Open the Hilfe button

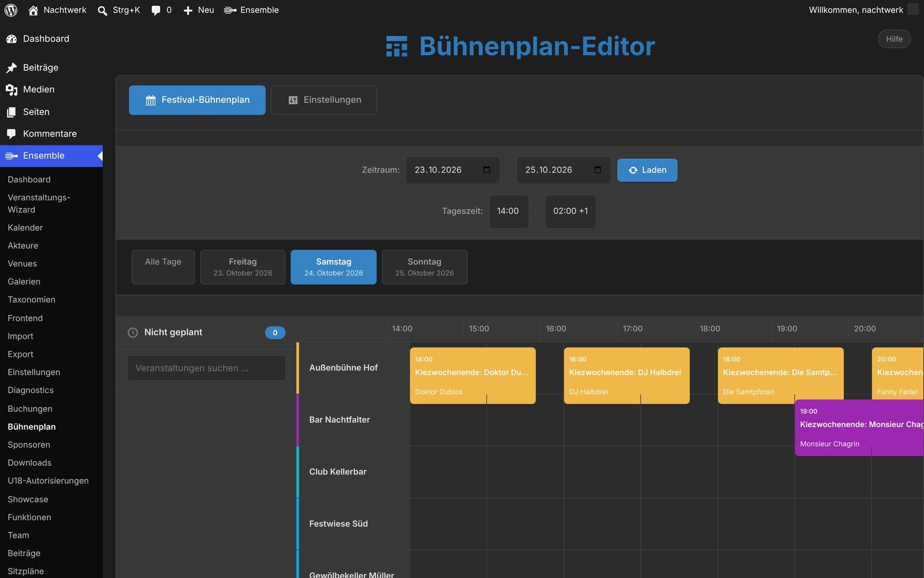(x=894, y=39)
